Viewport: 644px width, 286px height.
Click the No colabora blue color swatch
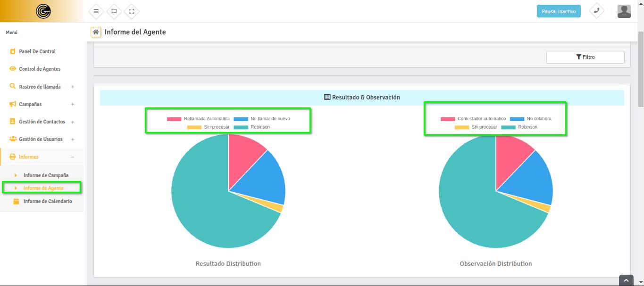[517, 119]
